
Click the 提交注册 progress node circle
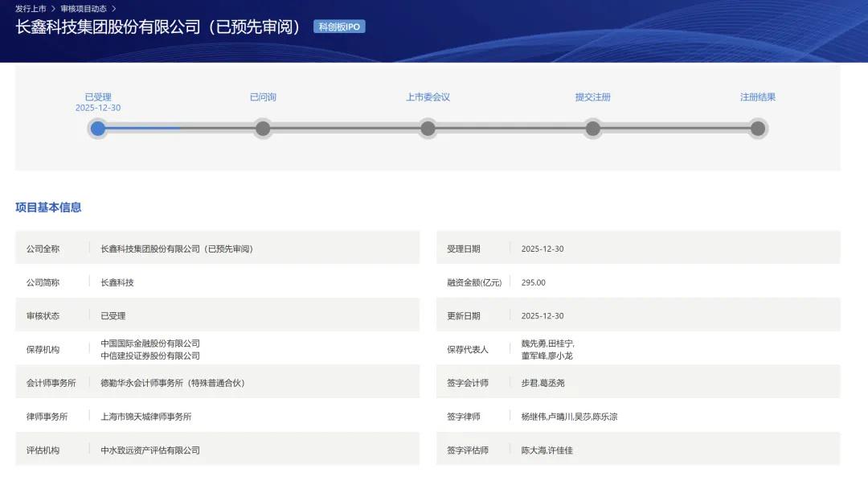(x=592, y=129)
